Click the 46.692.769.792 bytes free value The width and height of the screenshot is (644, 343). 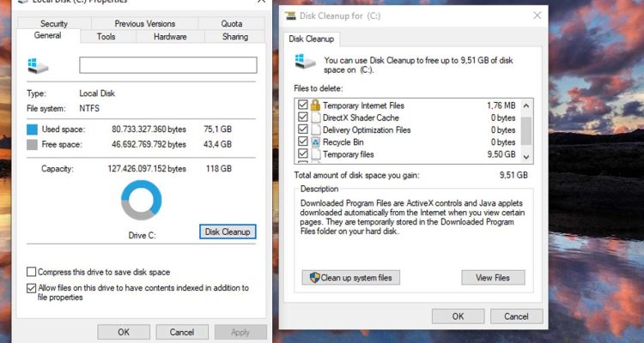click(x=149, y=144)
